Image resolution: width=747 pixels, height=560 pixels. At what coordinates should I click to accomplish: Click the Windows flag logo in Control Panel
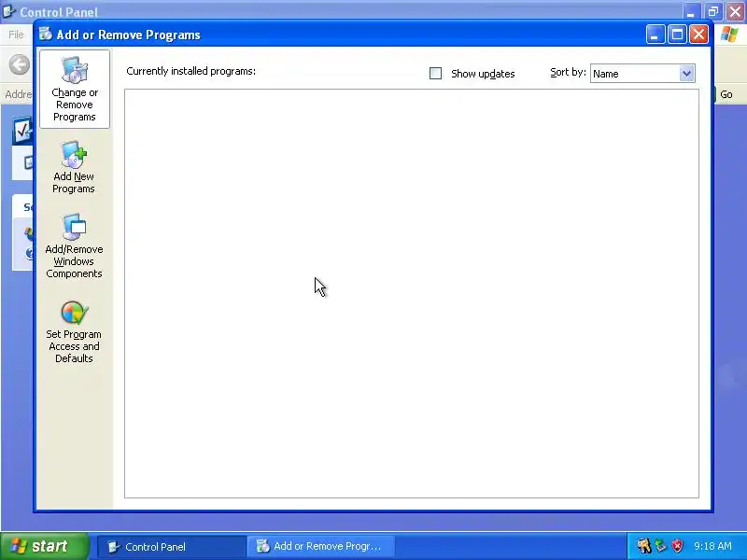pyautogui.click(x=729, y=35)
